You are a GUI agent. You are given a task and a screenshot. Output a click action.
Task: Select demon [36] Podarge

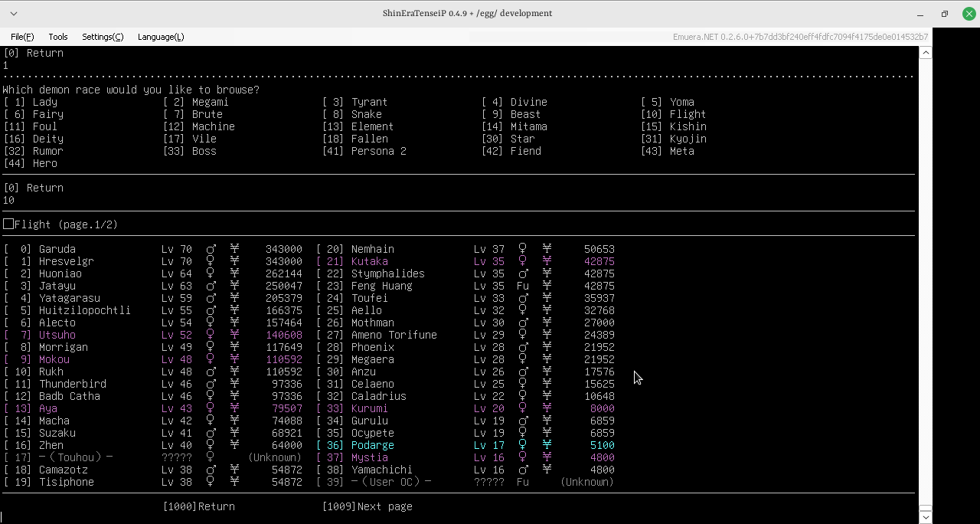click(465, 445)
